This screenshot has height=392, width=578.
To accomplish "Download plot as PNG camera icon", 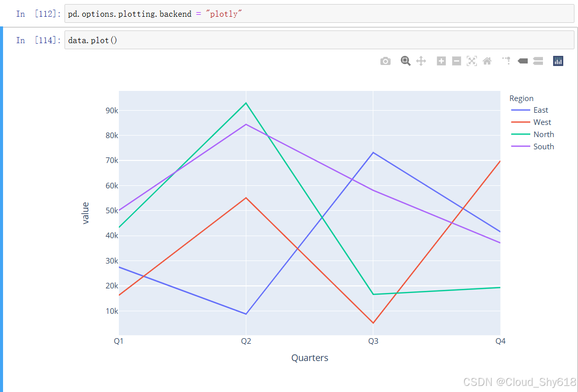I will 385,61.
